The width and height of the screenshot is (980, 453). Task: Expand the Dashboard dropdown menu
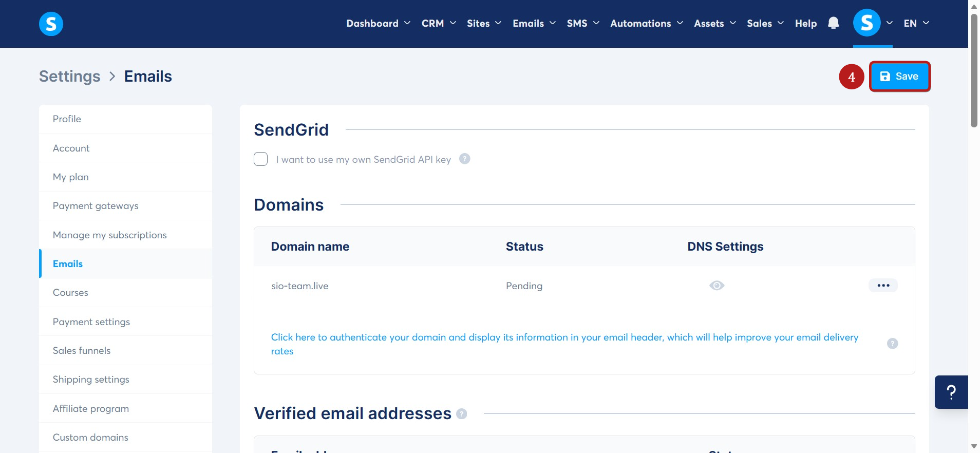(379, 23)
